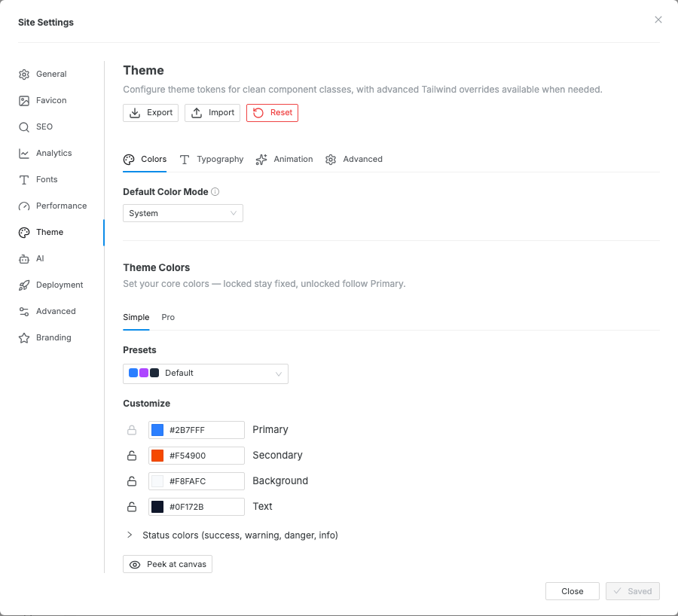Toggle the lock for Primary color

pyautogui.click(x=132, y=430)
